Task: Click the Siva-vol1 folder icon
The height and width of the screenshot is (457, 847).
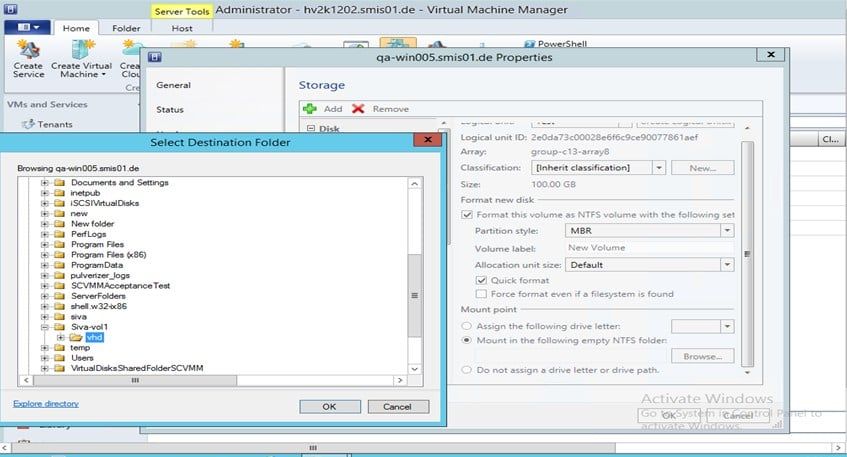Action: pos(59,326)
